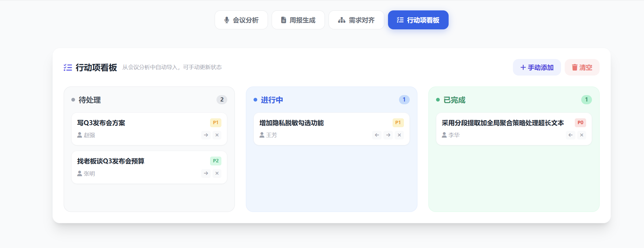Delete the '写Q3发布会方案' card
Screen dimensions: 644x248
click(217, 135)
